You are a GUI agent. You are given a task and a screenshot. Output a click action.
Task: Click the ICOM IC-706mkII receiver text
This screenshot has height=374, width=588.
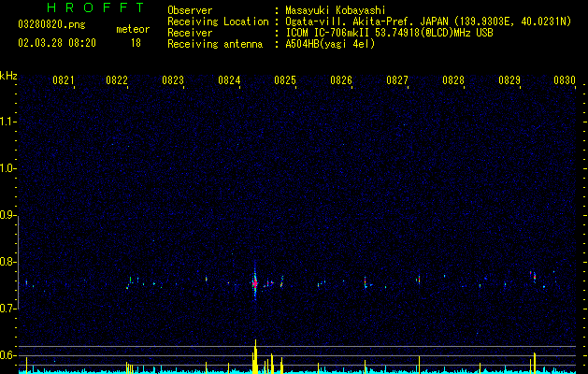(x=389, y=33)
